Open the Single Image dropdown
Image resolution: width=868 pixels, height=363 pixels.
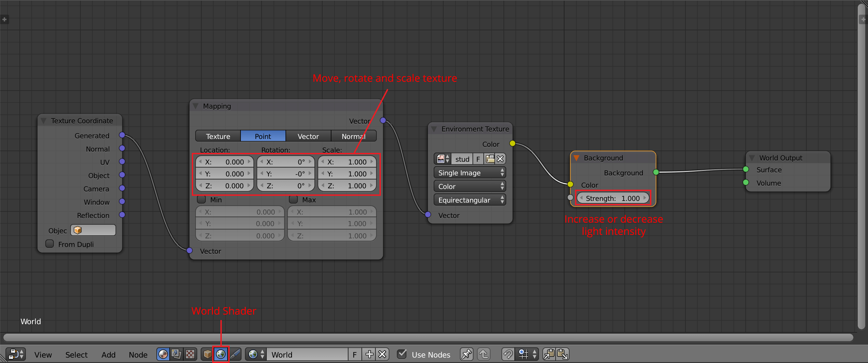[x=469, y=173]
